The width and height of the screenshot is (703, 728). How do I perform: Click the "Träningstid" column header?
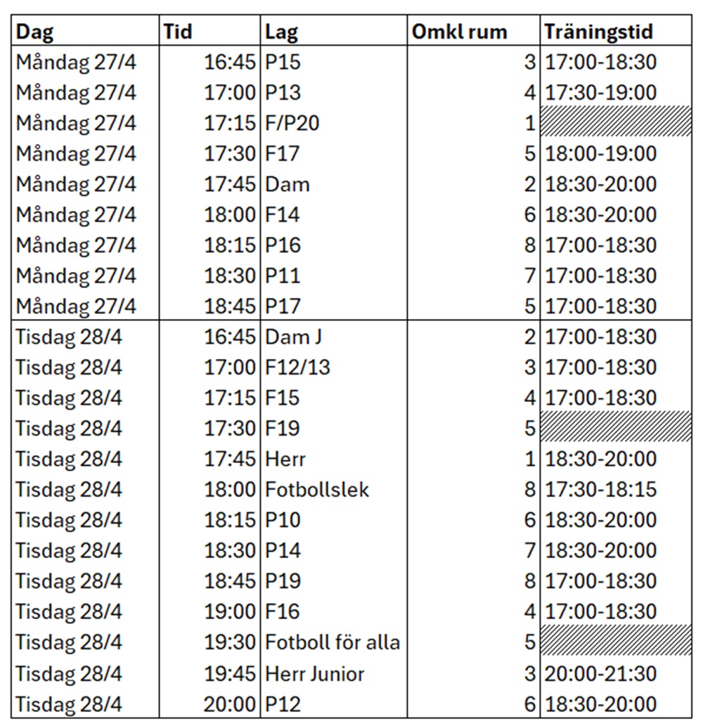coord(598,32)
